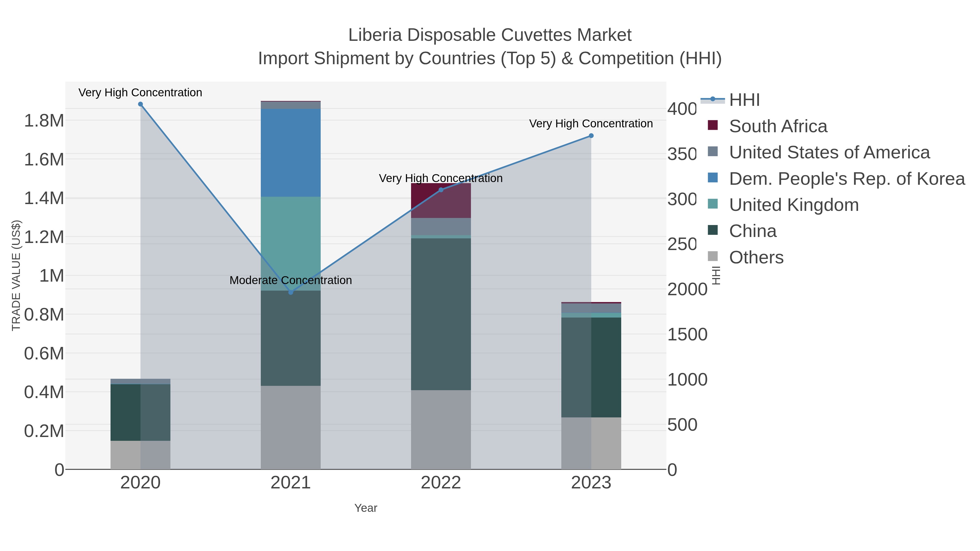Click the 'TRADE VALUE (US$)' axis title
Viewport: 980px width, 551px height.
16,275
